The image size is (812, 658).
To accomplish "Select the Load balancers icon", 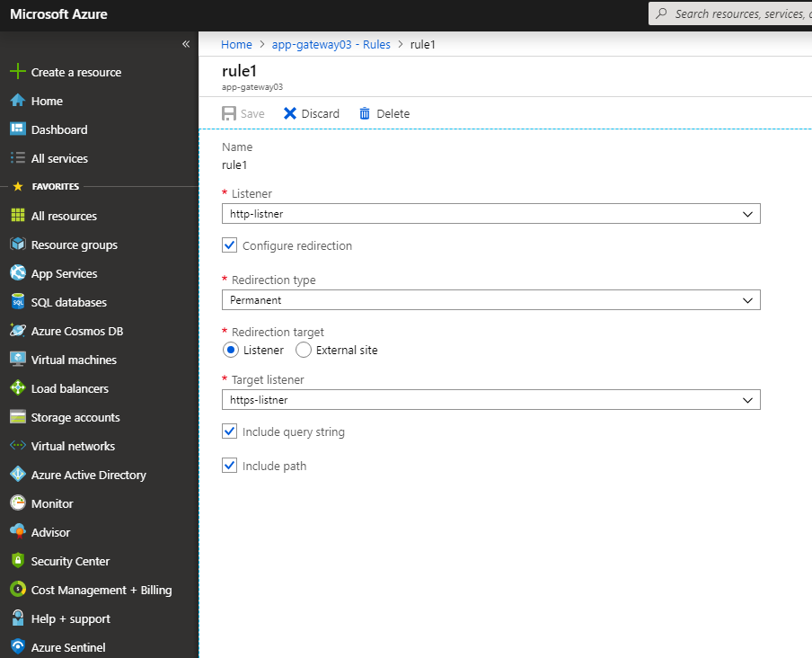I will (18, 387).
